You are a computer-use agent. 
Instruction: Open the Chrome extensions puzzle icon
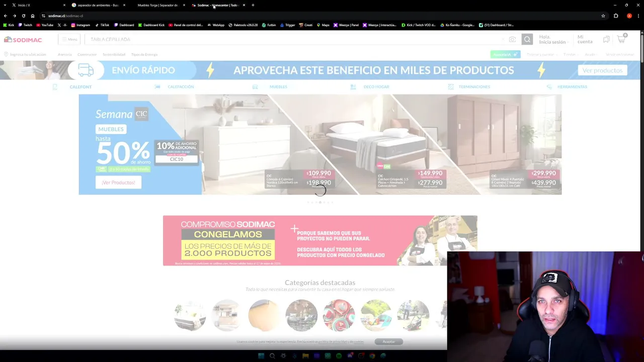616,16
